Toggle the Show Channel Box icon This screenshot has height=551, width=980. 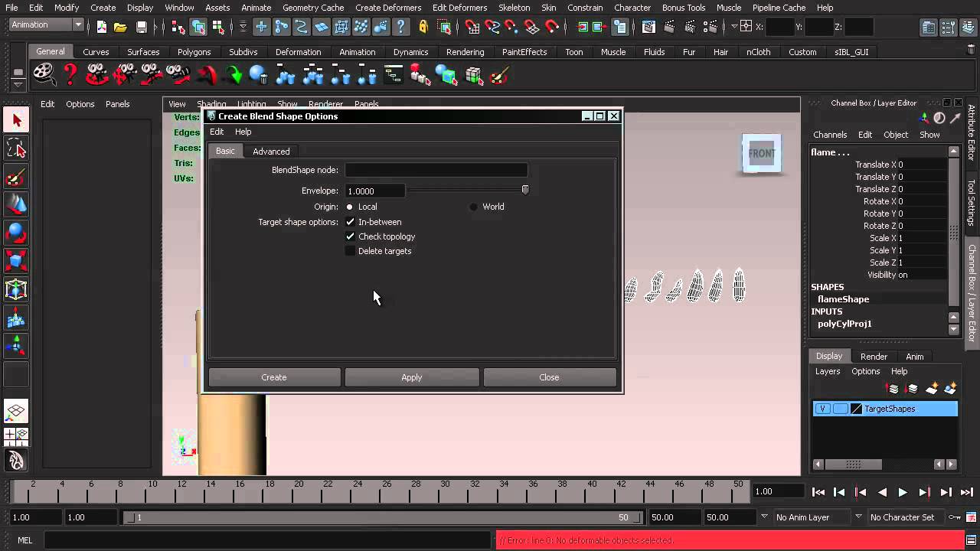click(x=969, y=27)
